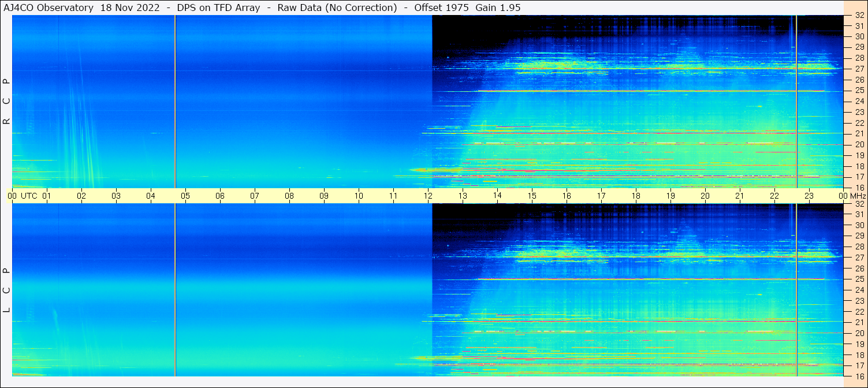Click the 32 MHz label of RCP panel
Image resolution: width=868 pixels, height=388 pixels.
(859, 16)
